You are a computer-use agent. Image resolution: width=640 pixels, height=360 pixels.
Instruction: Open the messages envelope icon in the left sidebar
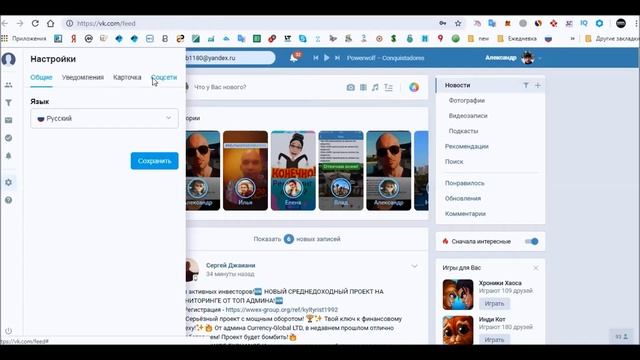[9, 120]
